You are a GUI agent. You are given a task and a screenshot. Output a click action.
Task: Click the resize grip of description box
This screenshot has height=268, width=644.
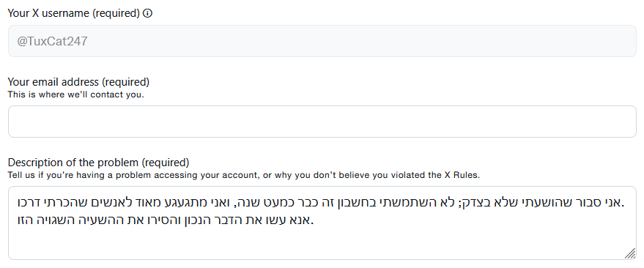point(629,253)
